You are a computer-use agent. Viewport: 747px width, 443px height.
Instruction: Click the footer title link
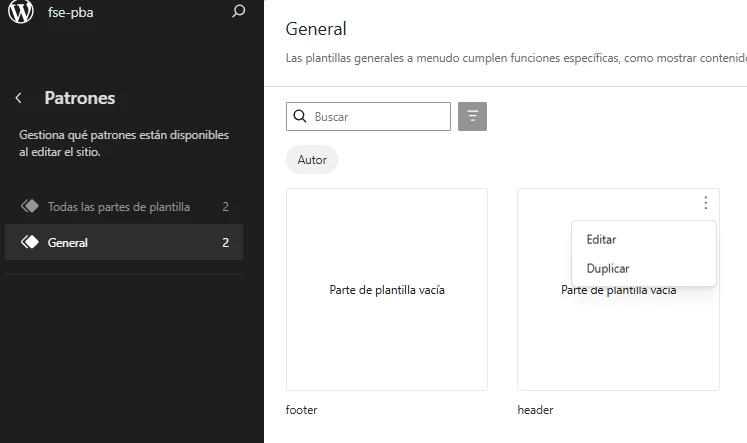pyautogui.click(x=302, y=410)
